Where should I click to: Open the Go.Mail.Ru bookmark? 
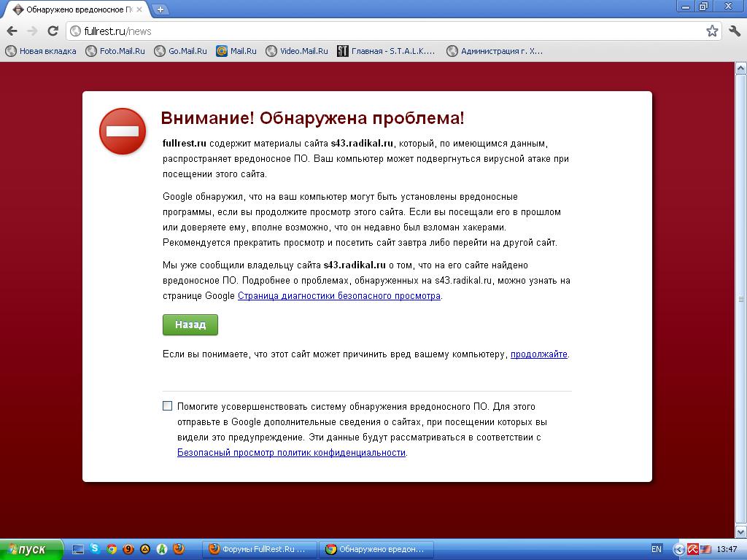pyautogui.click(x=181, y=51)
